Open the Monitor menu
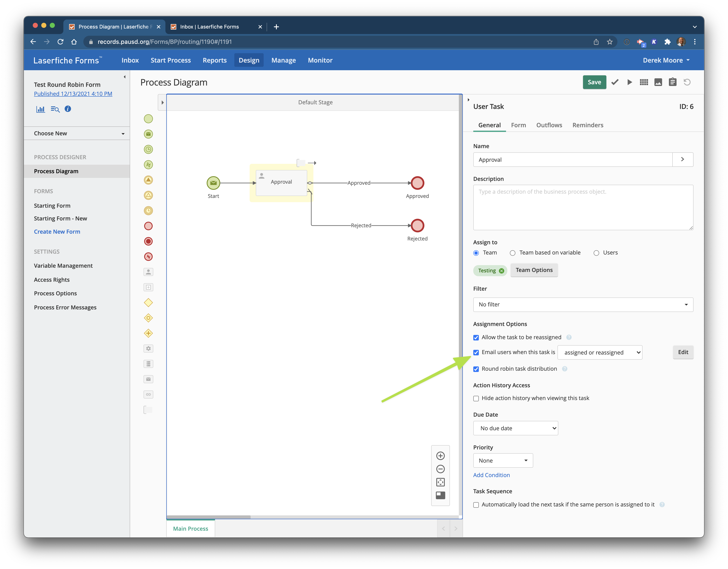Screen dimensions: 728x569 [320, 60]
